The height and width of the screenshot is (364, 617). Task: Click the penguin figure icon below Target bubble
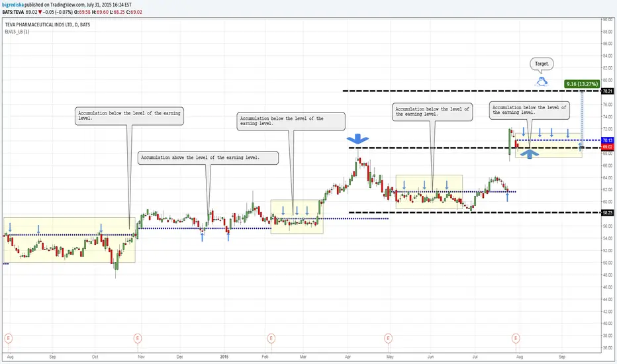542,81
